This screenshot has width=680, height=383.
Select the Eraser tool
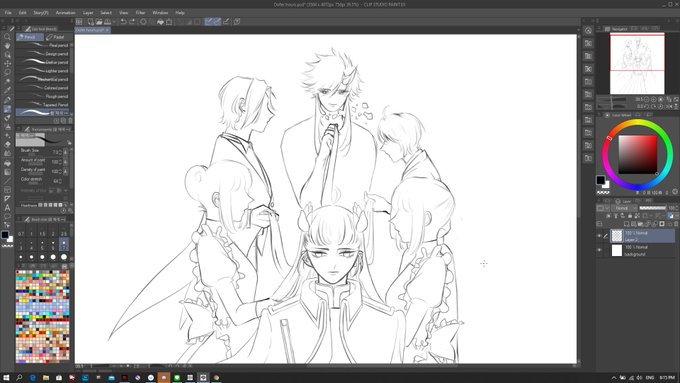7,144
